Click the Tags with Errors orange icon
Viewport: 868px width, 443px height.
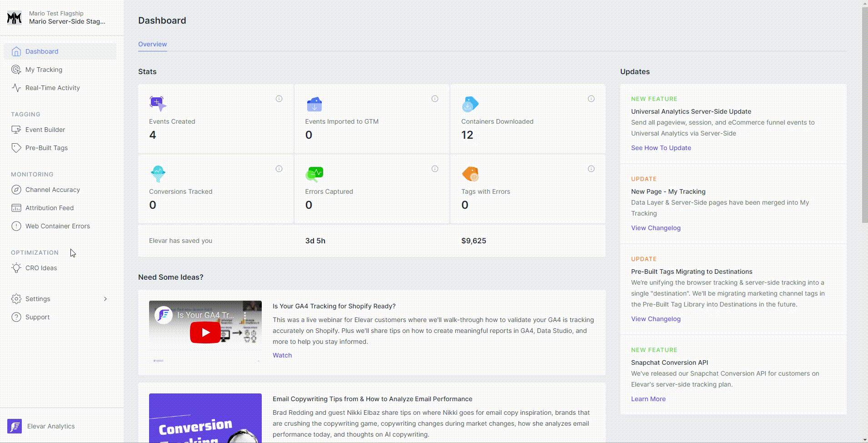(470, 174)
